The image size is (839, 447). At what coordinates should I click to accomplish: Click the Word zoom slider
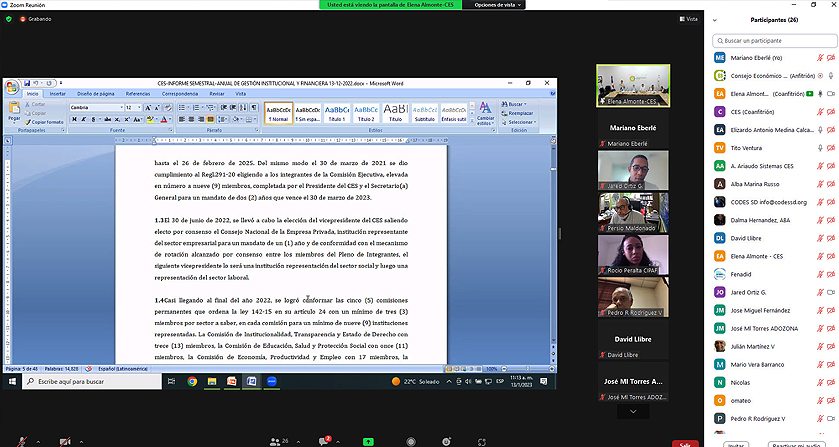(528, 369)
